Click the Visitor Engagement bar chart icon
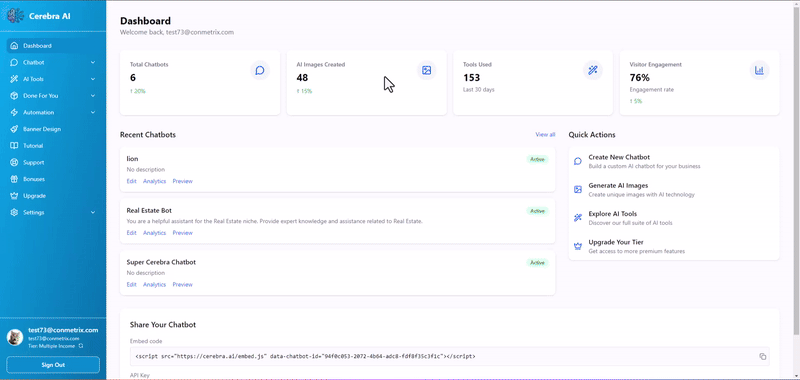This screenshot has height=380, width=800. 760,70
